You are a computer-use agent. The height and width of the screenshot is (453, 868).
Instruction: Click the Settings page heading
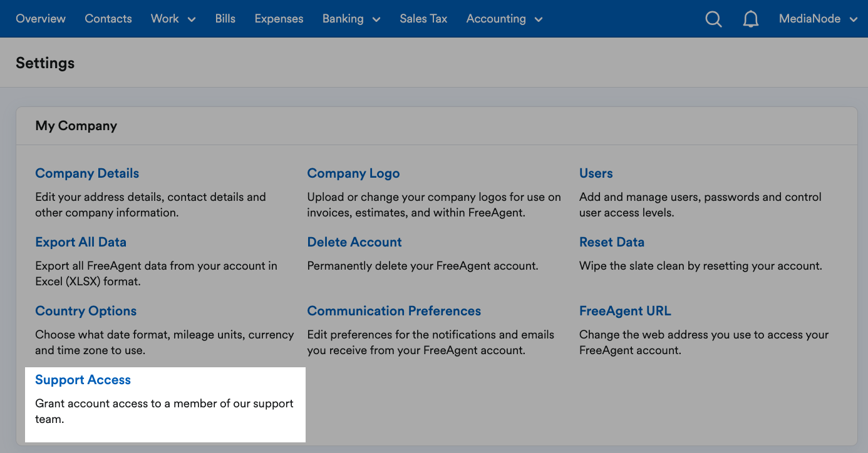pos(45,63)
